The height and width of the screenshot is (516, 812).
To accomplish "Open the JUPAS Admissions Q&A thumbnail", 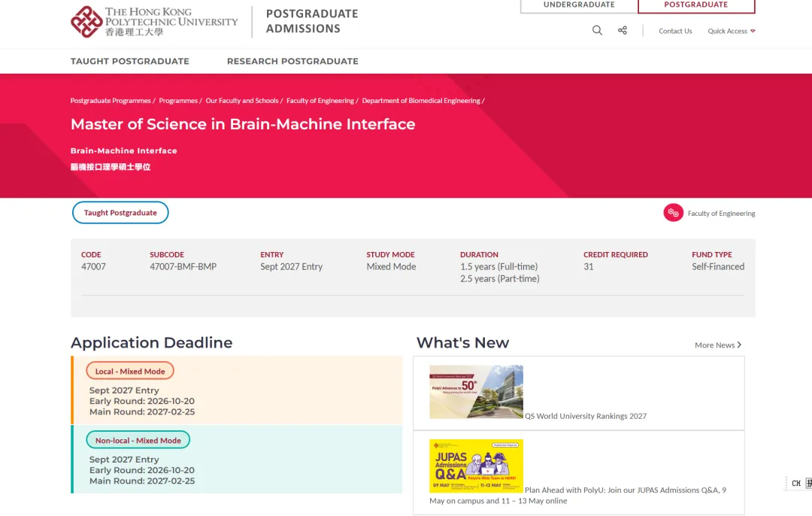I will click(476, 466).
